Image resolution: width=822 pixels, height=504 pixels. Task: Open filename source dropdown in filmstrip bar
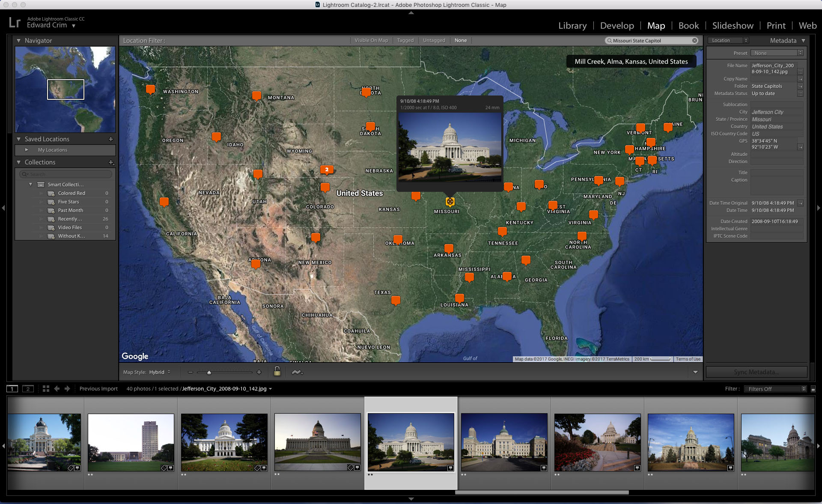pos(270,389)
